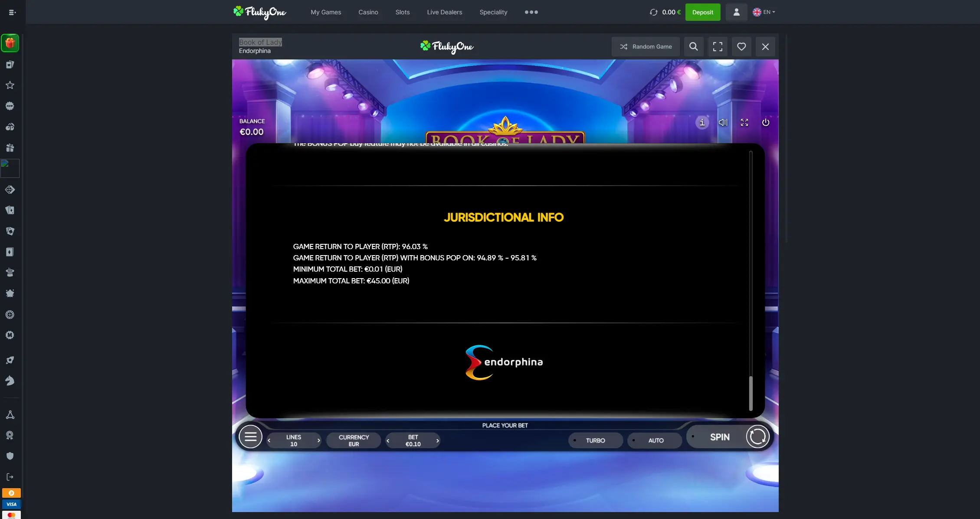Open the My Games menu
The height and width of the screenshot is (519, 980).
coord(326,12)
